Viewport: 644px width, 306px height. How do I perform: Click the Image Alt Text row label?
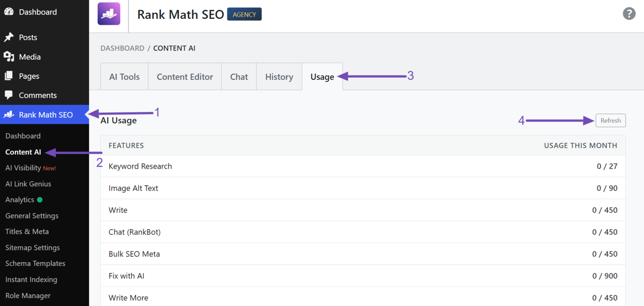[x=133, y=188]
